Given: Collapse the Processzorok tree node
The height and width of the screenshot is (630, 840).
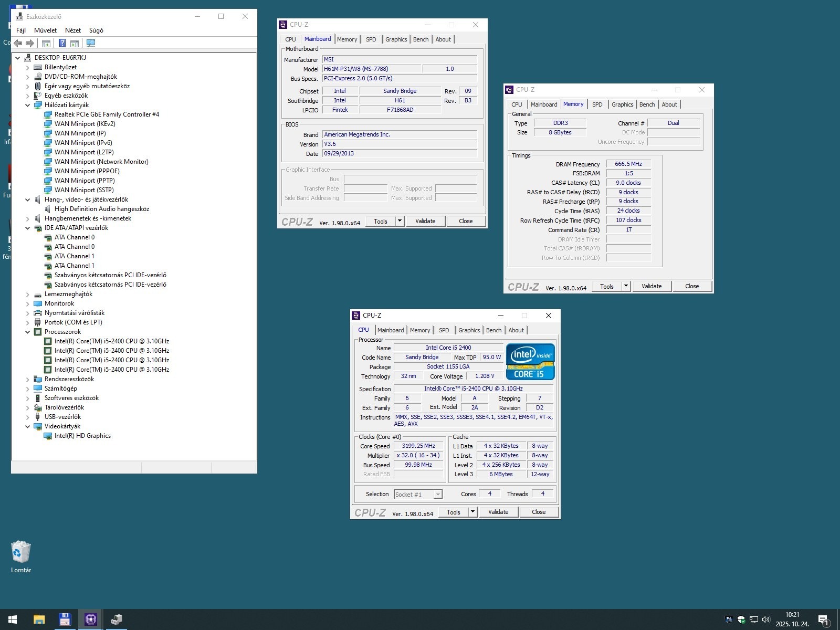Looking at the screenshot, I should tap(28, 332).
